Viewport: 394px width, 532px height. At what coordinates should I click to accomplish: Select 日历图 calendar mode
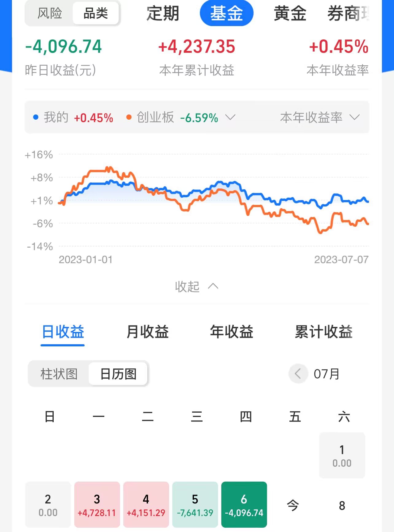point(118,374)
